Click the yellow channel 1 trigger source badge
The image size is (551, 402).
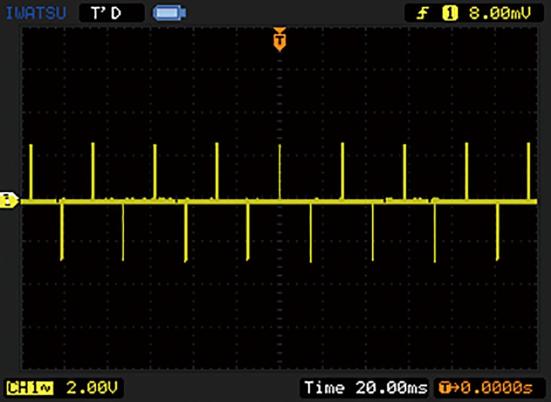tap(450, 14)
